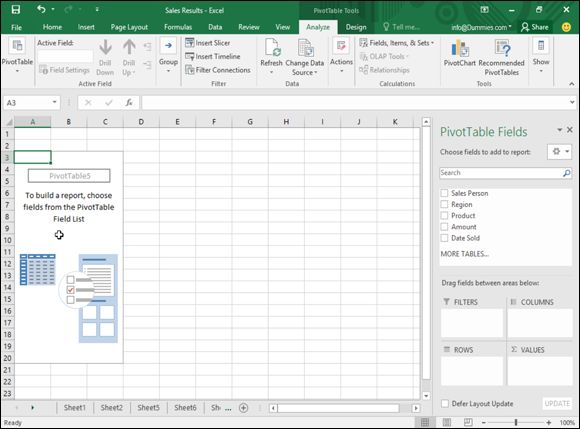Click Field Settings
The image size is (580, 429).
coord(64,70)
